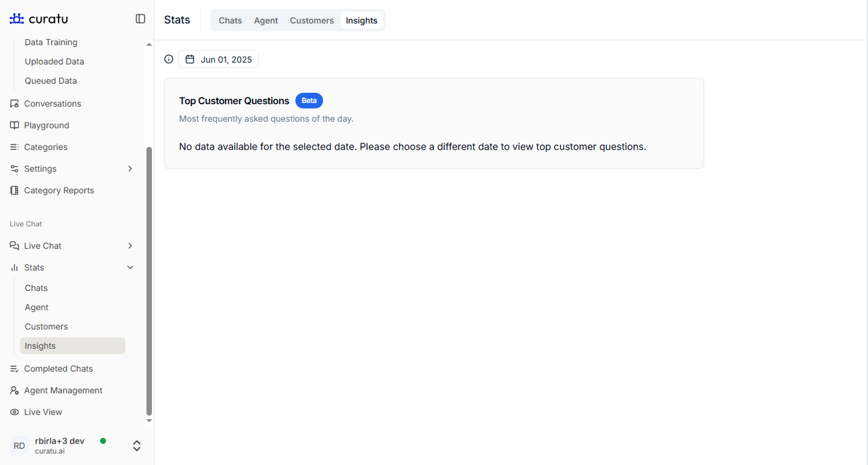Open Live View eye icon
This screenshot has height=465, width=868.
[14, 412]
